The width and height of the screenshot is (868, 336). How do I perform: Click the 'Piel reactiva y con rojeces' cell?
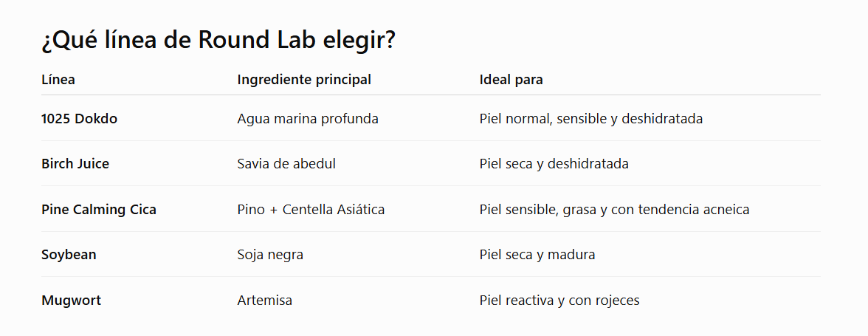pyautogui.click(x=559, y=301)
